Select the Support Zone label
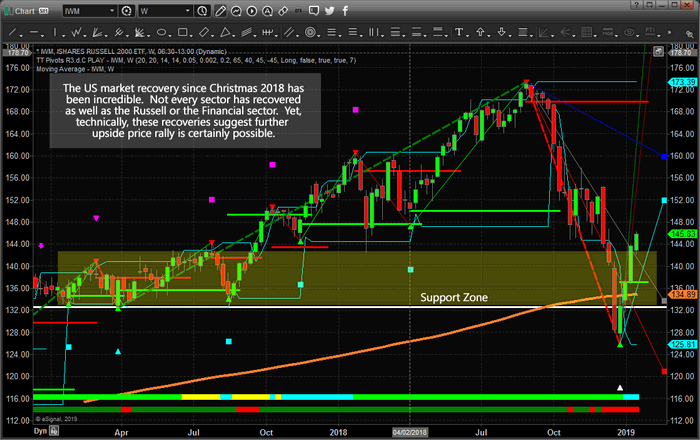The image size is (700, 440). (x=454, y=298)
